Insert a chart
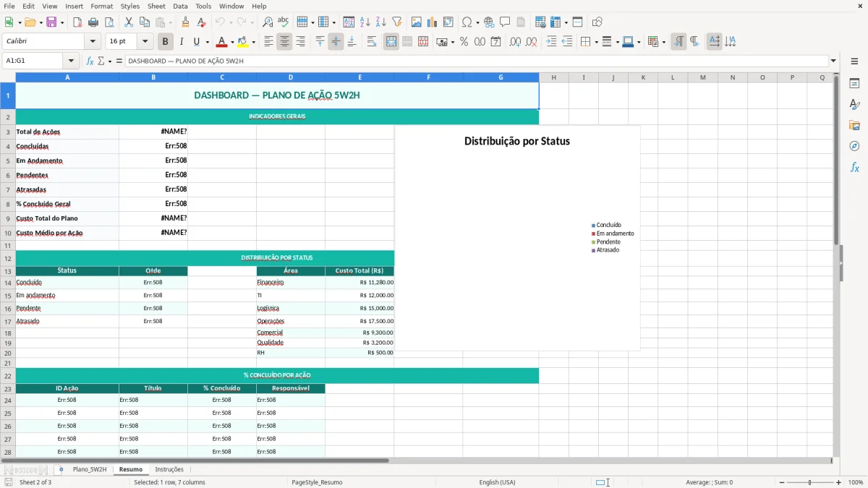The width and height of the screenshot is (868, 488). (433, 22)
